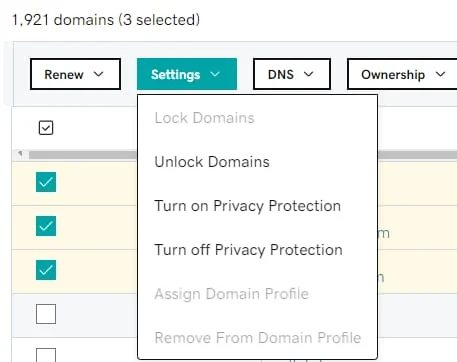Image resolution: width=457 pixels, height=362 pixels.
Task: Collapse the Settings dropdown button
Action: [187, 74]
